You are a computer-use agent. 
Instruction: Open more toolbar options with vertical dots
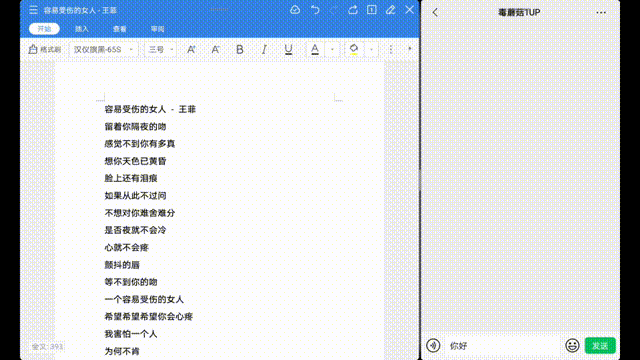tap(391, 49)
